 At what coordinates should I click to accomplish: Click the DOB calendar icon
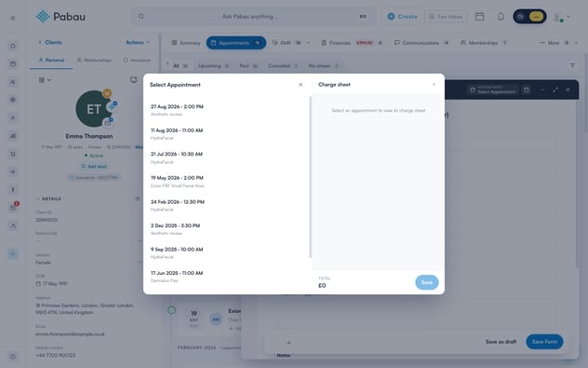(38, 284)
